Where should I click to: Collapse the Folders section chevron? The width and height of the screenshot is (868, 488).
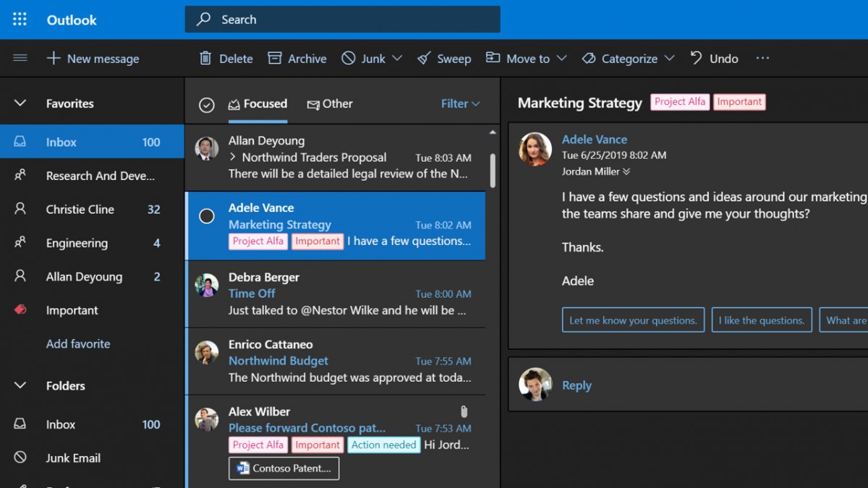[20, 385]
